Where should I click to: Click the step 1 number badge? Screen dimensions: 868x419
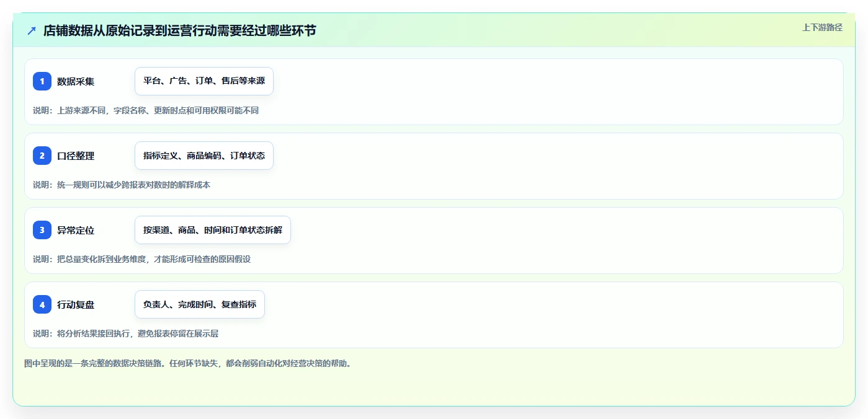click(x=42, y=81)
